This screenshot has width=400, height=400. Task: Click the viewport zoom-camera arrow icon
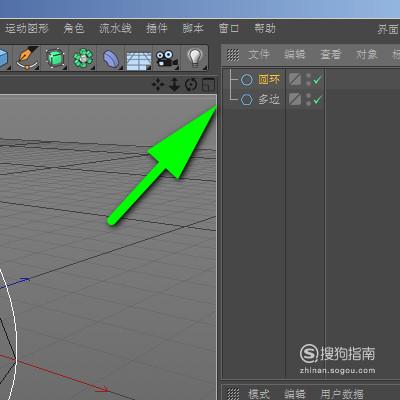tap(174, 85)
